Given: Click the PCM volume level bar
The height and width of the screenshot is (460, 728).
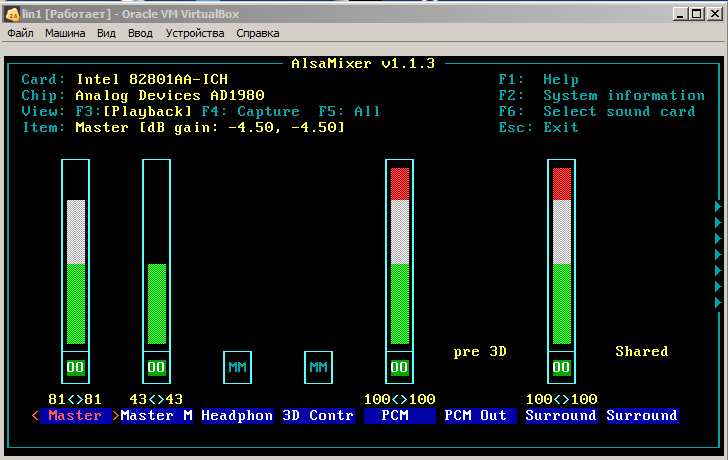Looking at the screenshot, I should [x=399, y=260].
